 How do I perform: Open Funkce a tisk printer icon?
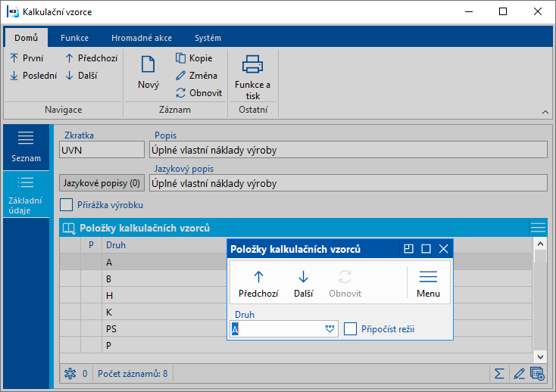click(x=252, y=65)
